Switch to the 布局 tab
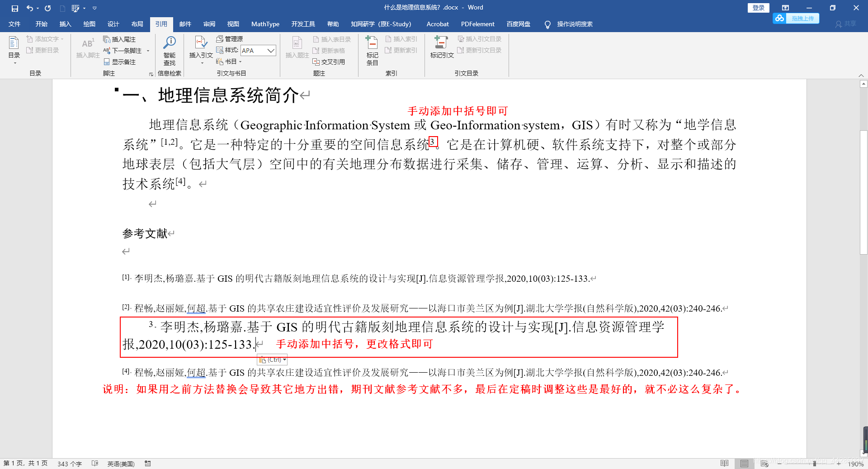The height and width of the screenshot is (469, 868). coord(137,24)
